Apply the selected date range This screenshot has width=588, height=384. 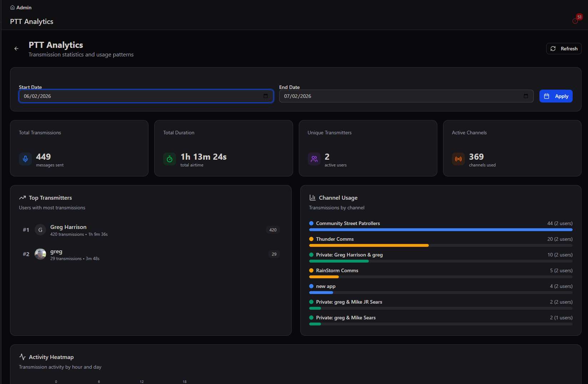[x=556, y=96]
